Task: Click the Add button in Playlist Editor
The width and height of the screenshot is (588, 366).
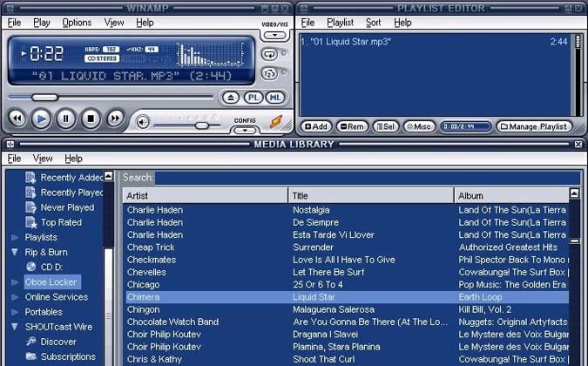Action: pos(316,126)
